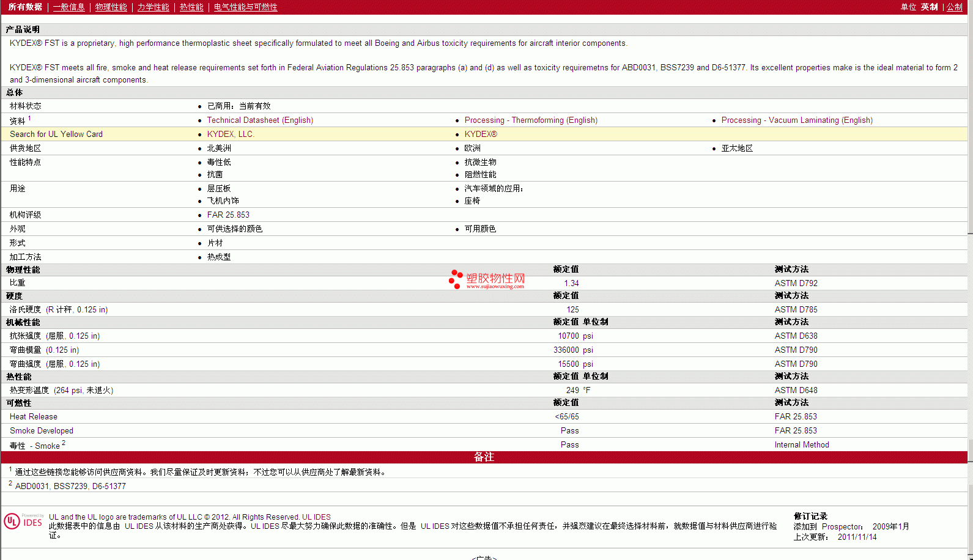Click the 已商用：当前有效 status entry
Image resolution: width=973 pixels, height=560 pixels.
pos(239,106)
